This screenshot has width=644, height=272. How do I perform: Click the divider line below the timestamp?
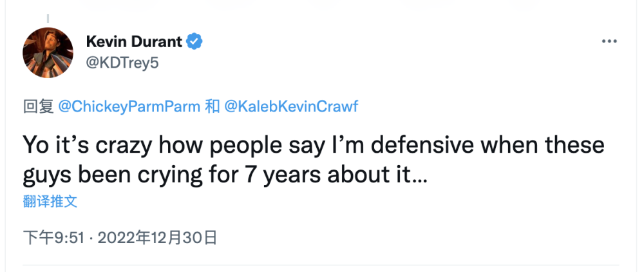click(321, 266)
